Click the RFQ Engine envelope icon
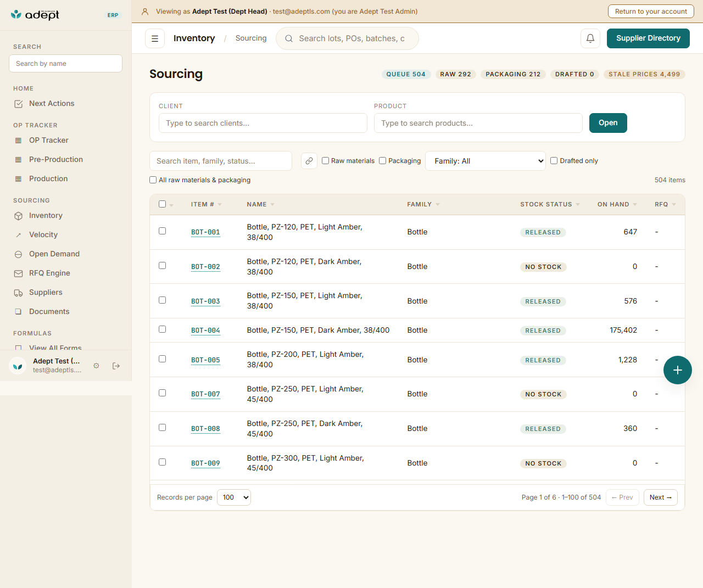703x588 pixels. click(19, 273)
